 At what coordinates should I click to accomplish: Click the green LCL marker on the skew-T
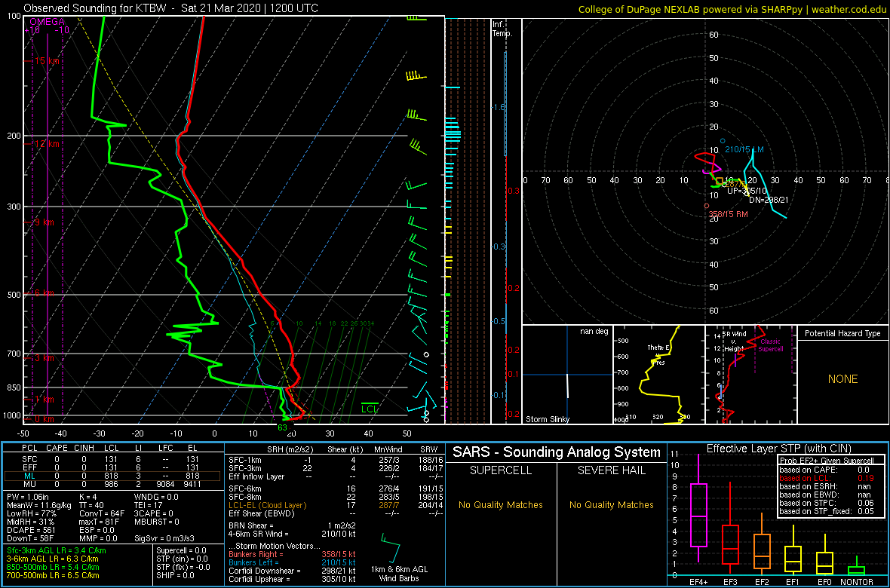point(370,408)
